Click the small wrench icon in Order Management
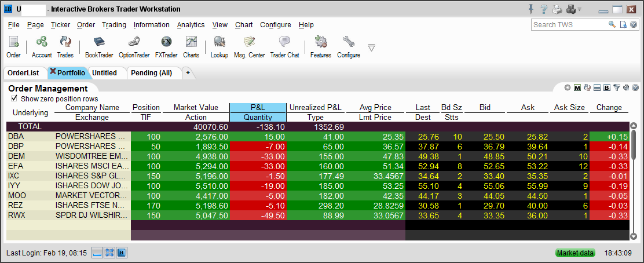The image size is (644, 263). pos(626,87)
